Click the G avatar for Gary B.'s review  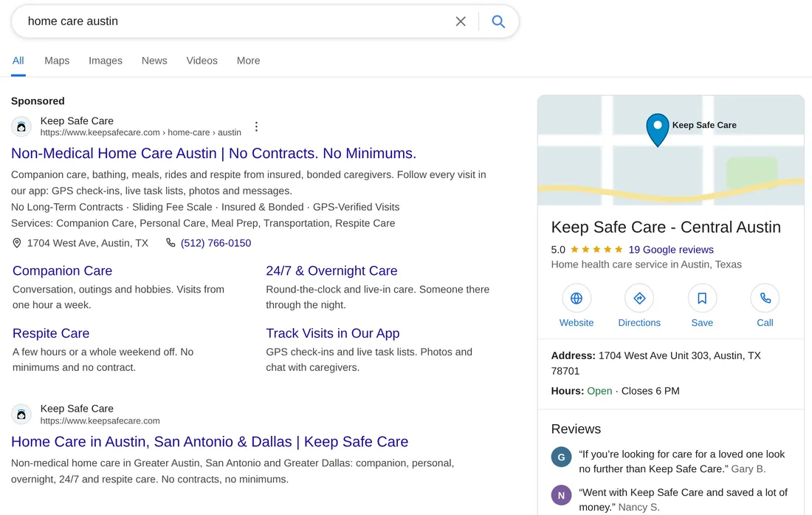(x=561, y=457)
